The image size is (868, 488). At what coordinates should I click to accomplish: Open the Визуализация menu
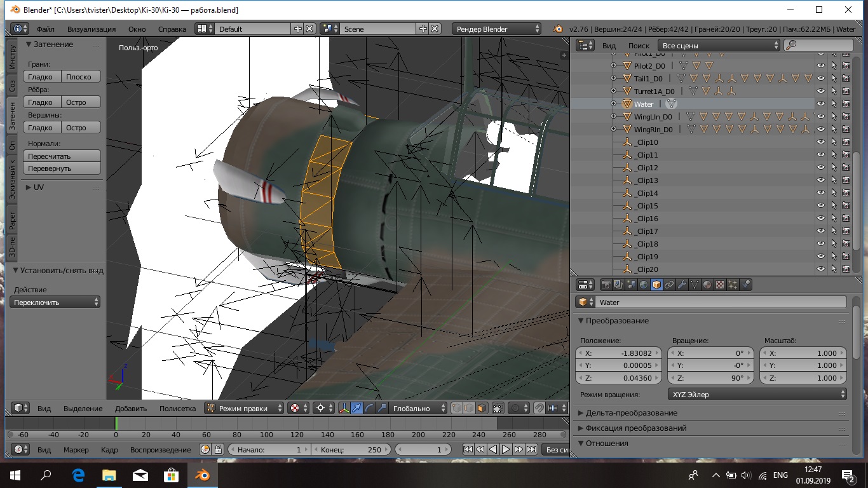tap(92, 29)
